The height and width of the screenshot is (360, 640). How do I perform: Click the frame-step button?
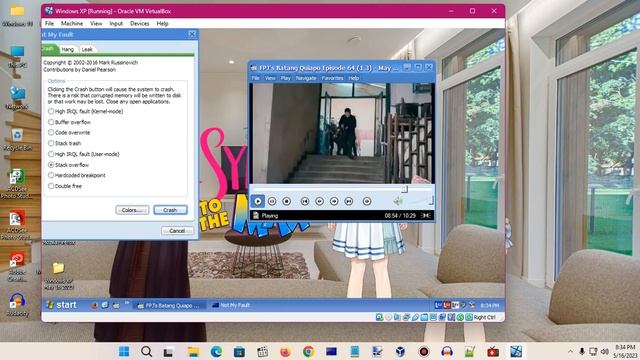tap(367, 201)
